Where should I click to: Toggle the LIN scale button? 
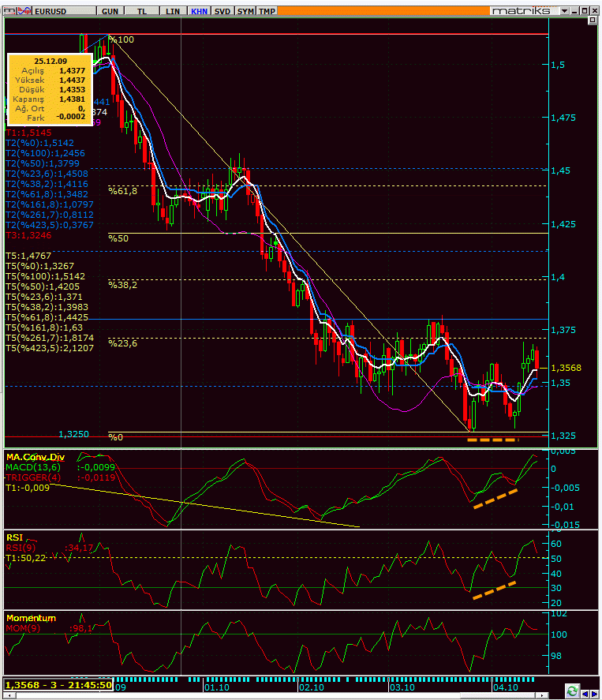click(173, 11)
